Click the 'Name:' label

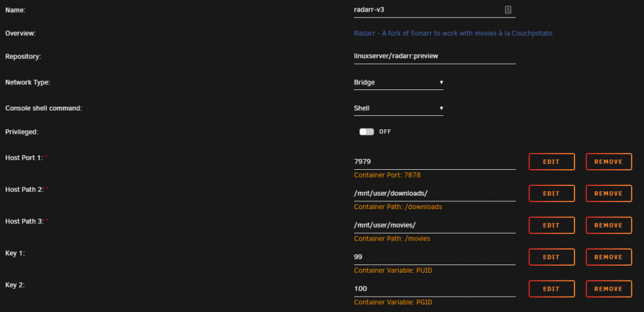[x=15, y=10]
